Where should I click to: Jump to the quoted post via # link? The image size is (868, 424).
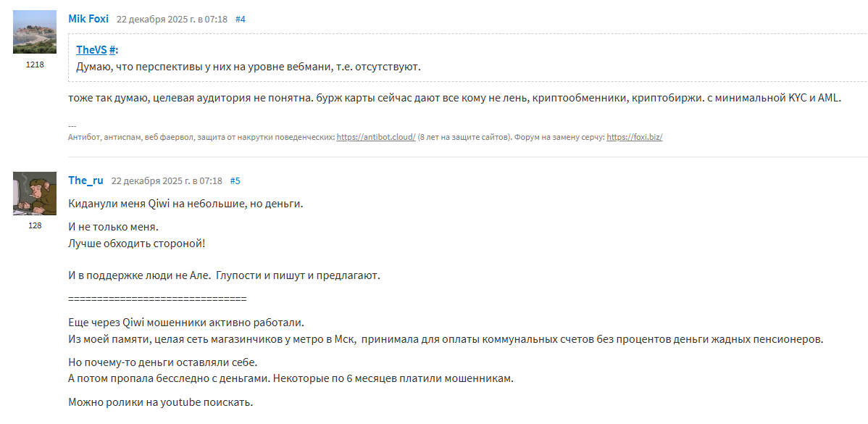click(113, 49)
